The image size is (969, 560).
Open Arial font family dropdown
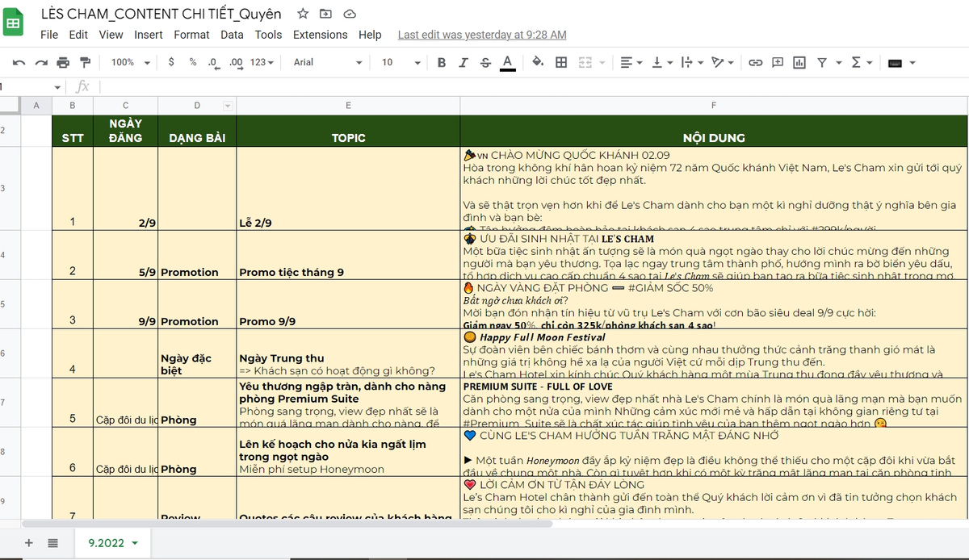click(x=326, y=62)
